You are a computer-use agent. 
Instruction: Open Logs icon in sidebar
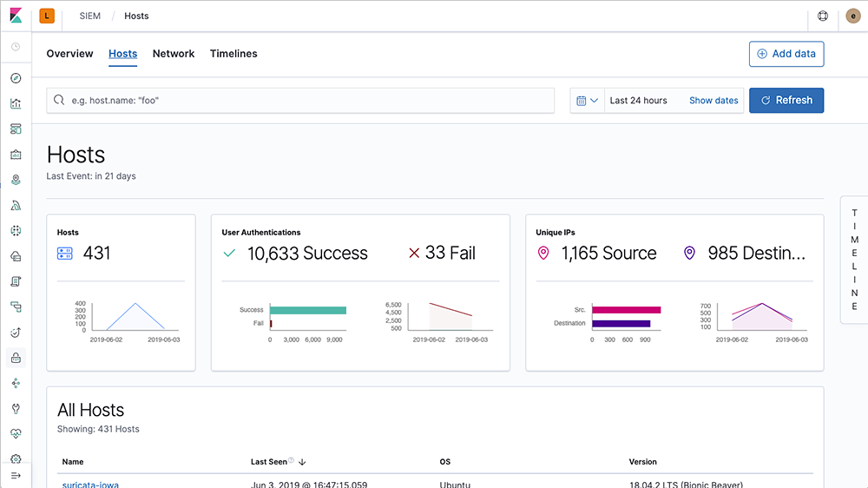16,281
